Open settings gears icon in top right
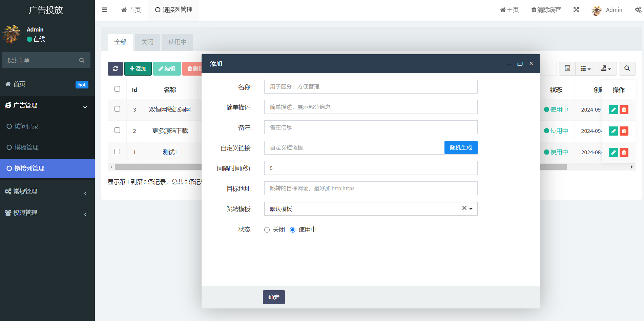 pyautogui.click(x=638, y=10)
